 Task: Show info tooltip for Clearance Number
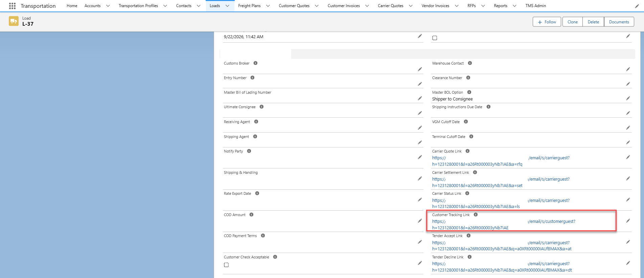(468, 78)
